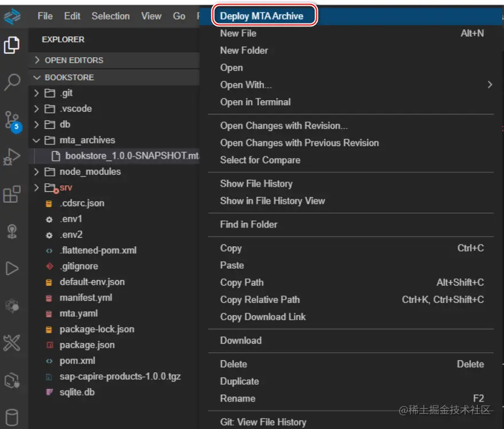Expand the OPEN EDITORS section
The height and width of the screenshot is (429, 504).
(114, 60)
